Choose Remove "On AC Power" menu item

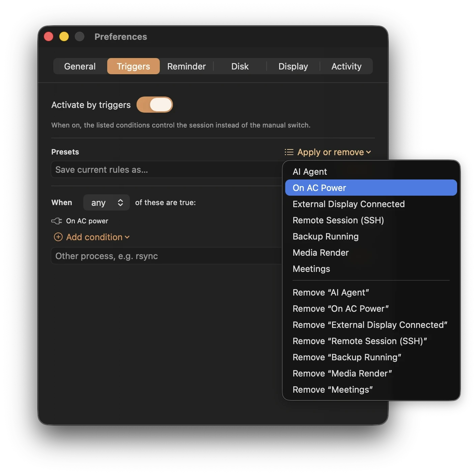(371, 309)
